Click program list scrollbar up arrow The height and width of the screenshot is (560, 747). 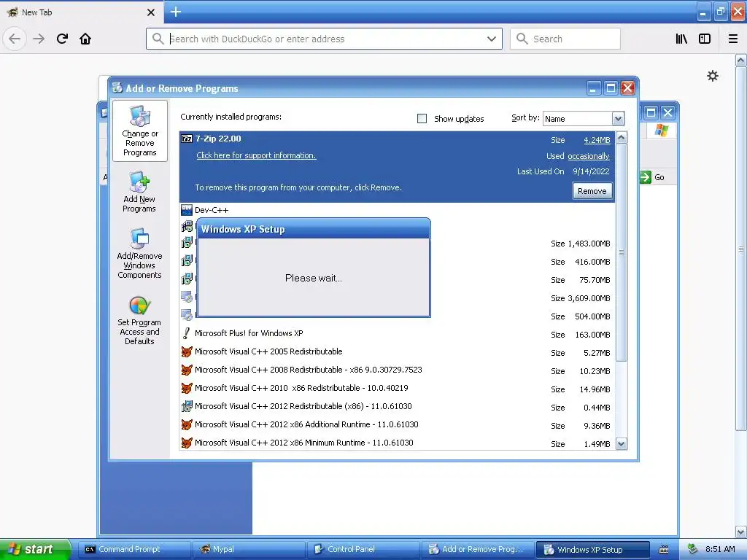(x=622, y=138)
